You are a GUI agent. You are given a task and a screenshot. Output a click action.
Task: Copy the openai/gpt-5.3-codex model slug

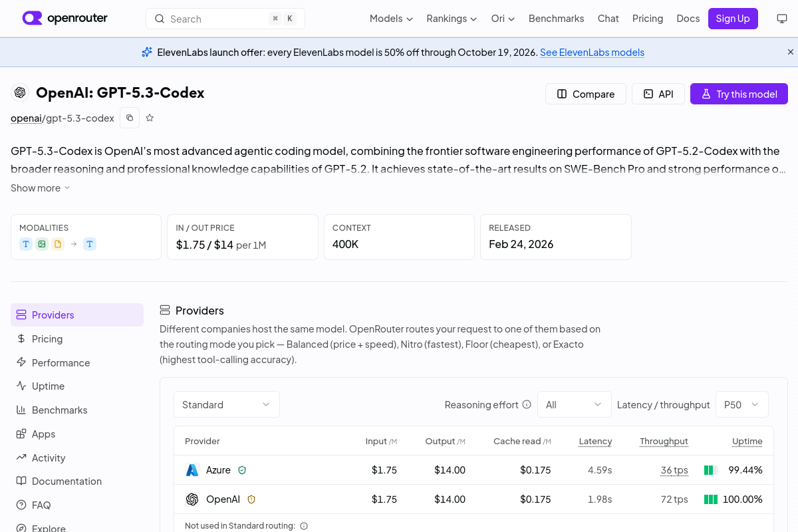pos(130,118)
